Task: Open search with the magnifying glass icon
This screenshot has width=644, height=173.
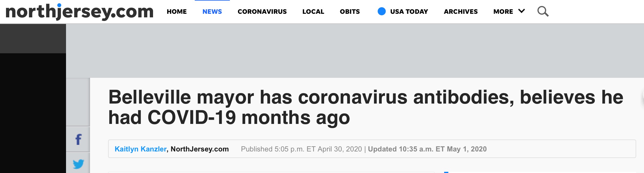Action: pos(543,12)
